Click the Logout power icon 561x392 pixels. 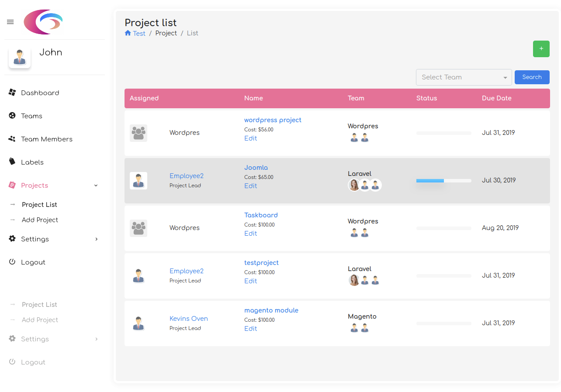(12, 262)
